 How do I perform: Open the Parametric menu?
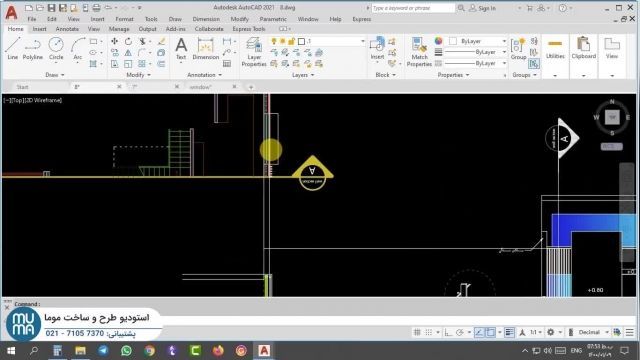273,19
